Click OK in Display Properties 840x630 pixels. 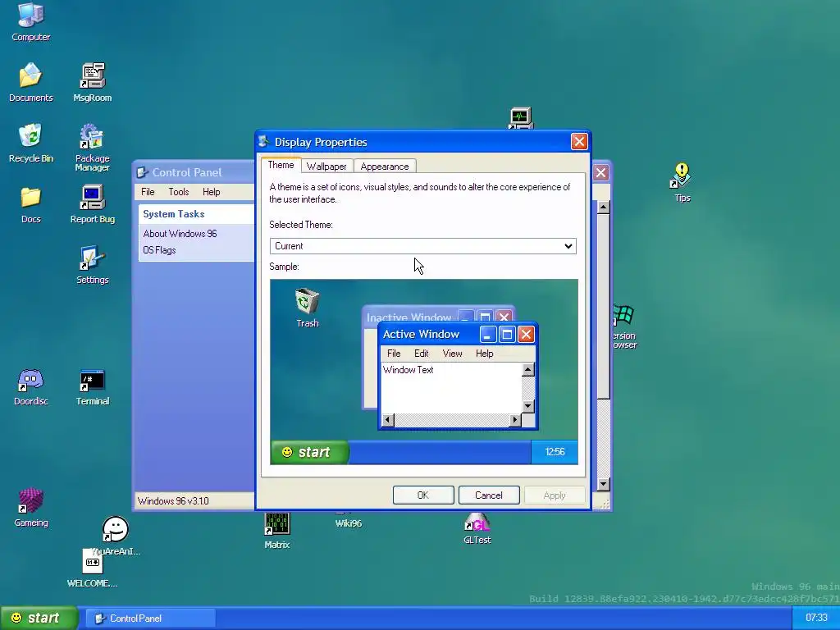pos(423,495)
